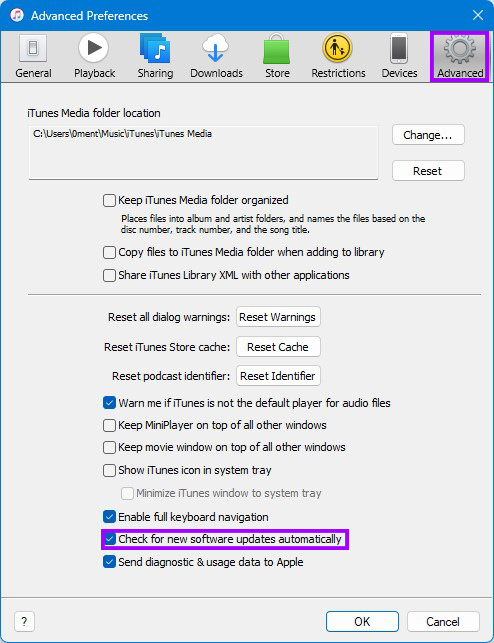The width and height of the screenshot is (494, 643).
Task: Enable Copy files to iTunes Media folder
Action: [109, 252]
